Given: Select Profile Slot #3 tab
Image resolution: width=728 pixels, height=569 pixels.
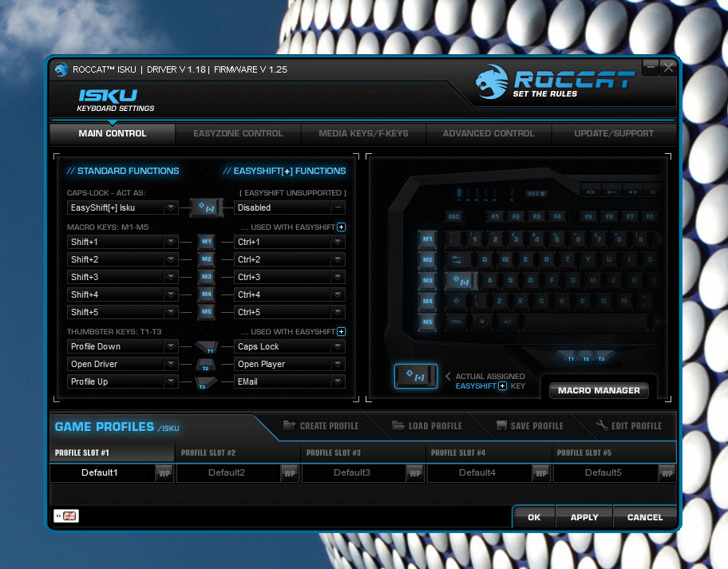Looking at the screenshot, I should (x=363, y=453).
